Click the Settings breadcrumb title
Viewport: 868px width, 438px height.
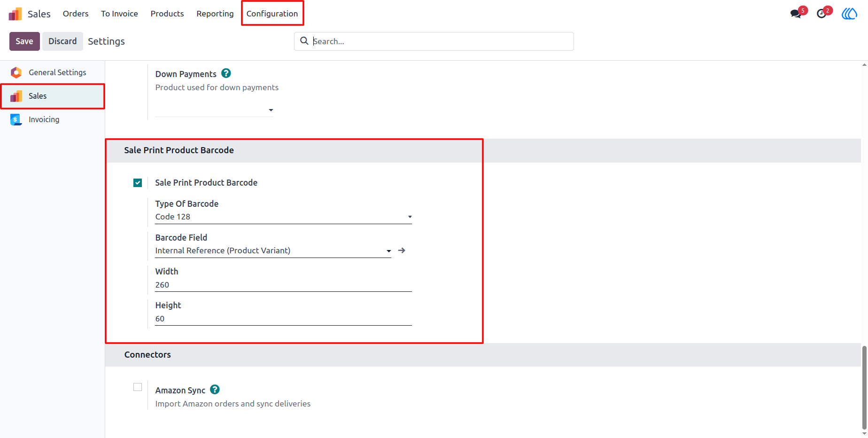coord(107,41)
